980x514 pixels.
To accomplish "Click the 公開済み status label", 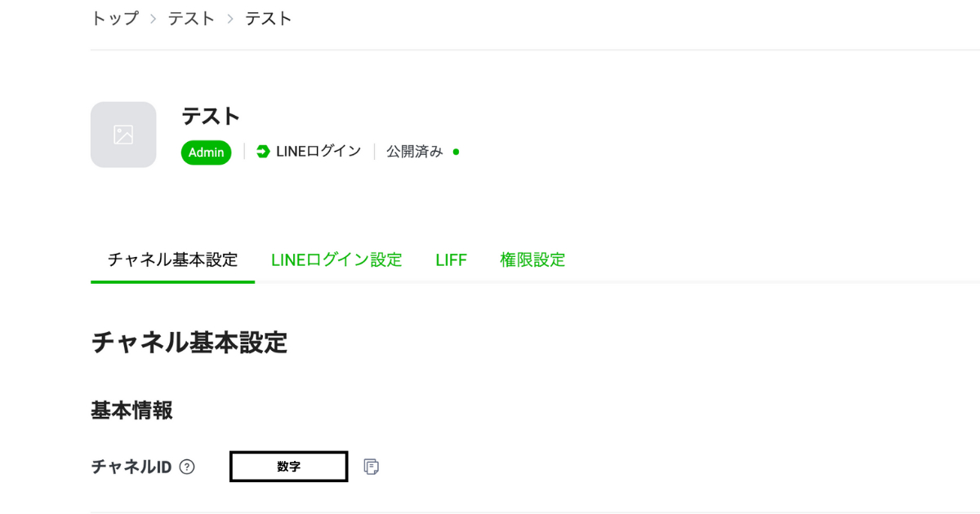I will coord(412,151).
